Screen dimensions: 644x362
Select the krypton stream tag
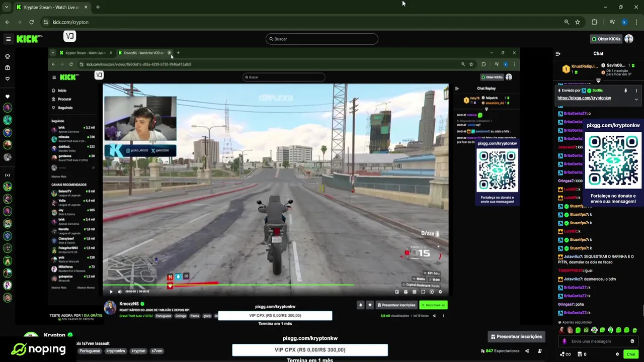[x=138, y=351]
